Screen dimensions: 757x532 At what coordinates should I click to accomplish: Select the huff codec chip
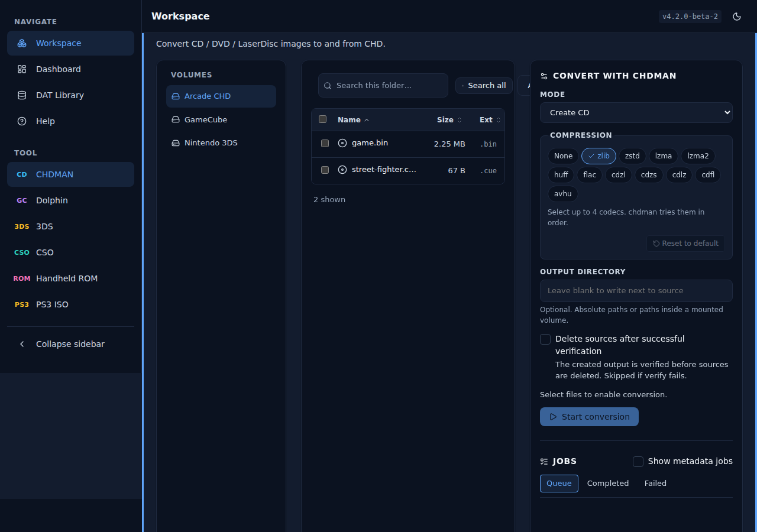click(x=561, y=175)
